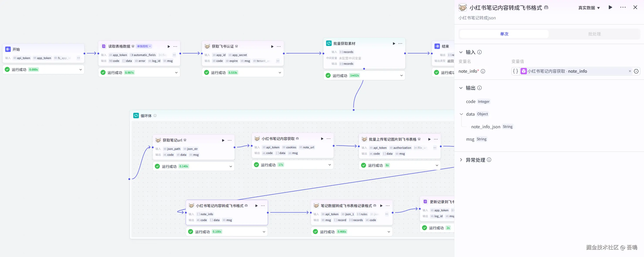Open the 单独授权 dropdown on 读取表格数据
The image size is (644, 257).
[144, 47]
